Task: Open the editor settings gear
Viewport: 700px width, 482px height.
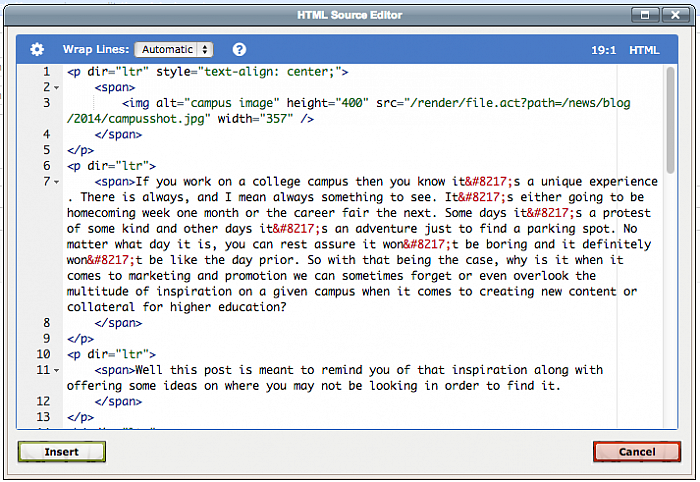Action: pyautogui.click(x=37, y=50)
